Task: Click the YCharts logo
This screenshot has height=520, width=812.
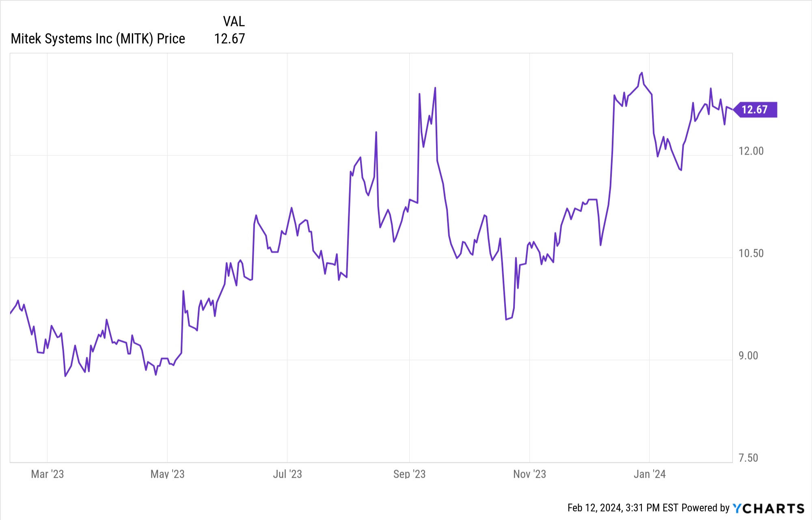Action: tap(768, 508)
